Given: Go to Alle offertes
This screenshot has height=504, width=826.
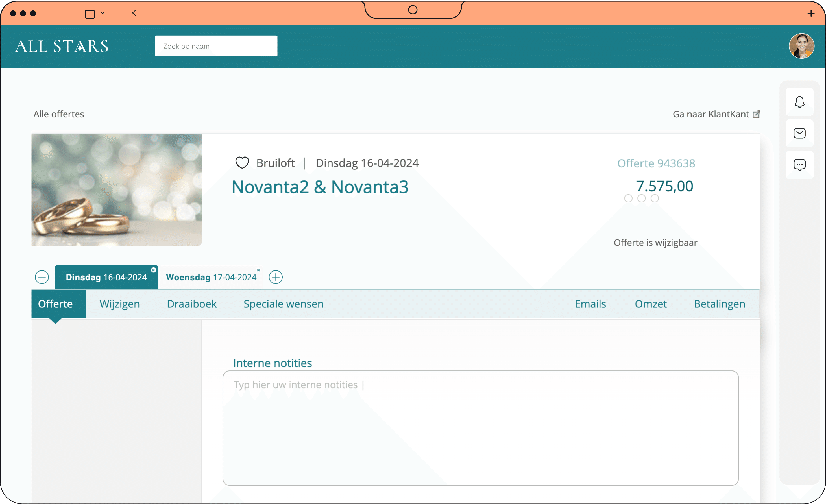Looking at the screenshot, I should (x=59, y=114).
